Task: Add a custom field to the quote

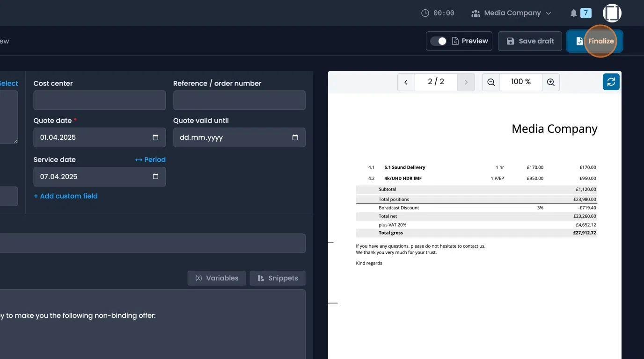Action: [66, 196]
